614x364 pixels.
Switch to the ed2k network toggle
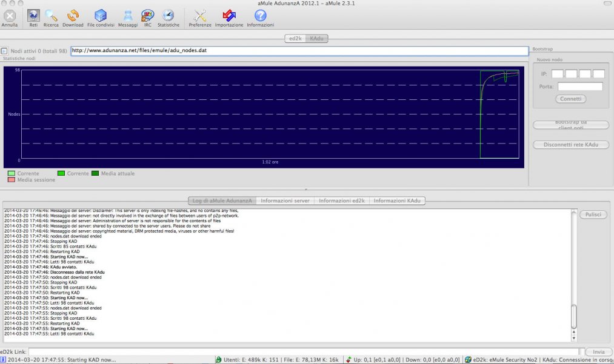(295, 38)
